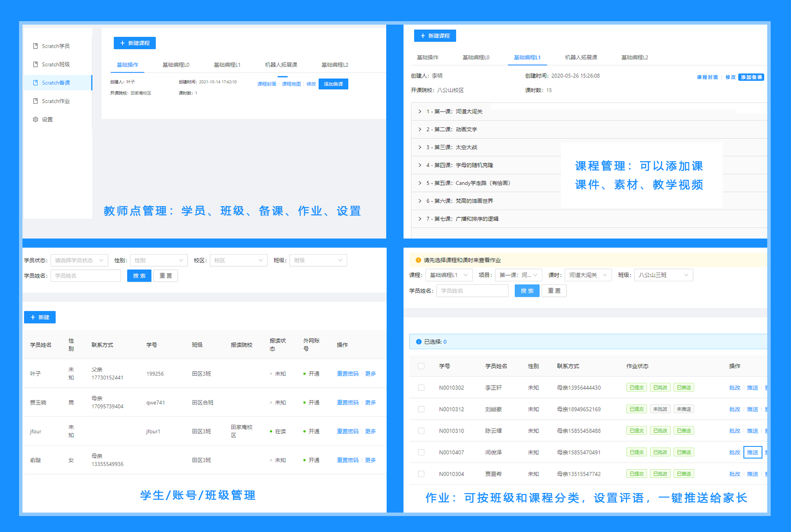Click 重置密码 for student jfour
The image size is (791, 532).
348,431
